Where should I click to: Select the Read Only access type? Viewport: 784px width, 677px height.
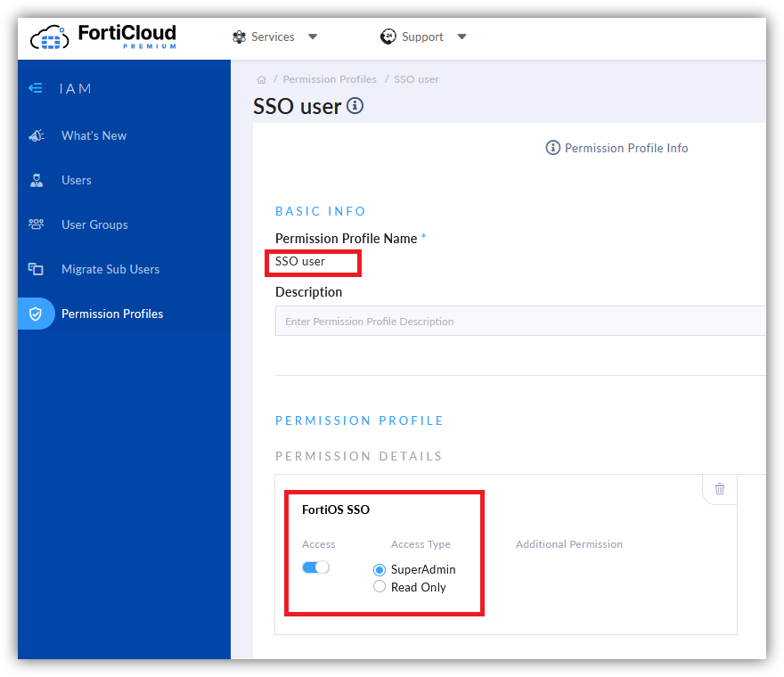coord(380,587)
